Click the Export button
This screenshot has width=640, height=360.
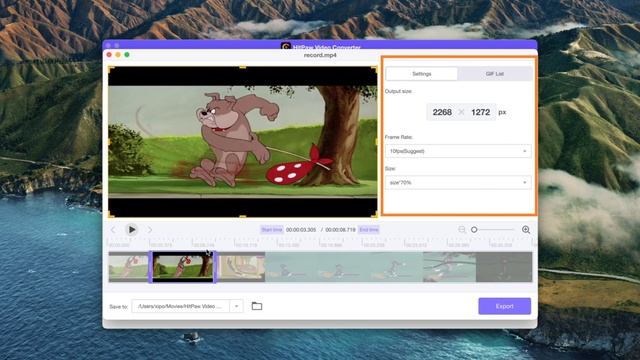pos(504,306)
